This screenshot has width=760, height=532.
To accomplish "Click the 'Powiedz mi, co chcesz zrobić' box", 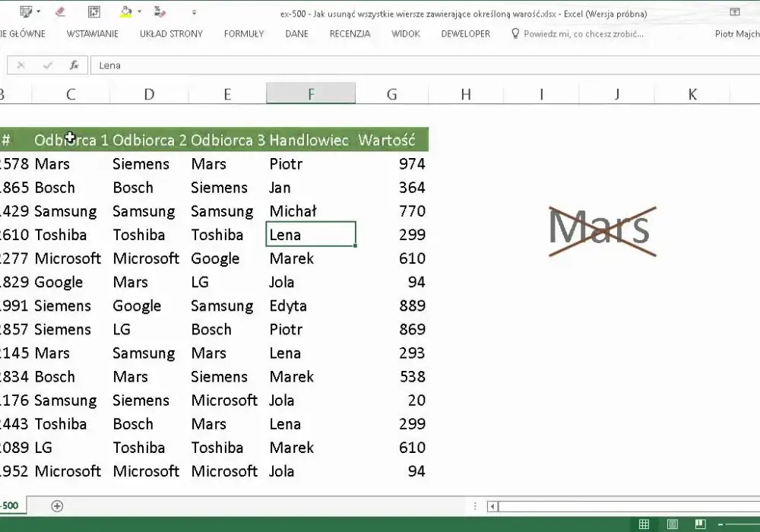I will (584, 34).
